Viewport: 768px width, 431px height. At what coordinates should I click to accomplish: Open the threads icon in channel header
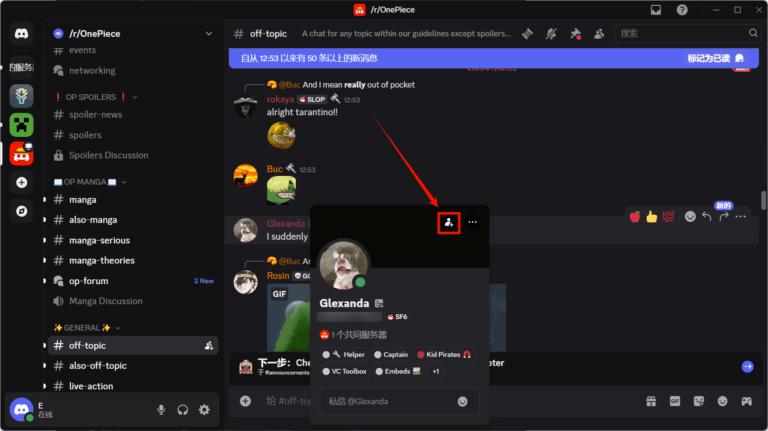527,34
